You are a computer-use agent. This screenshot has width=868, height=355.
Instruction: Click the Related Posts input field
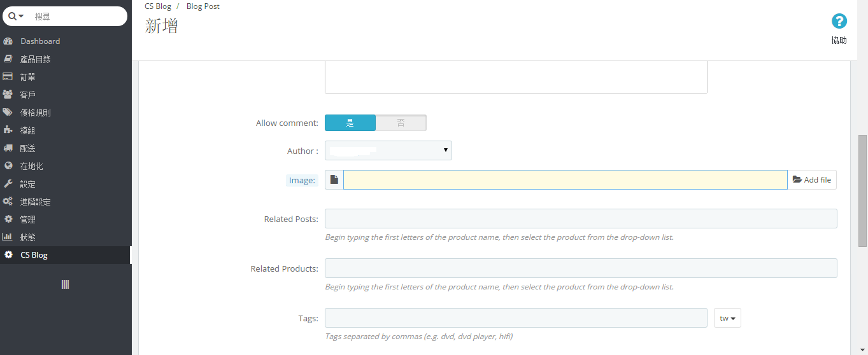580,219
